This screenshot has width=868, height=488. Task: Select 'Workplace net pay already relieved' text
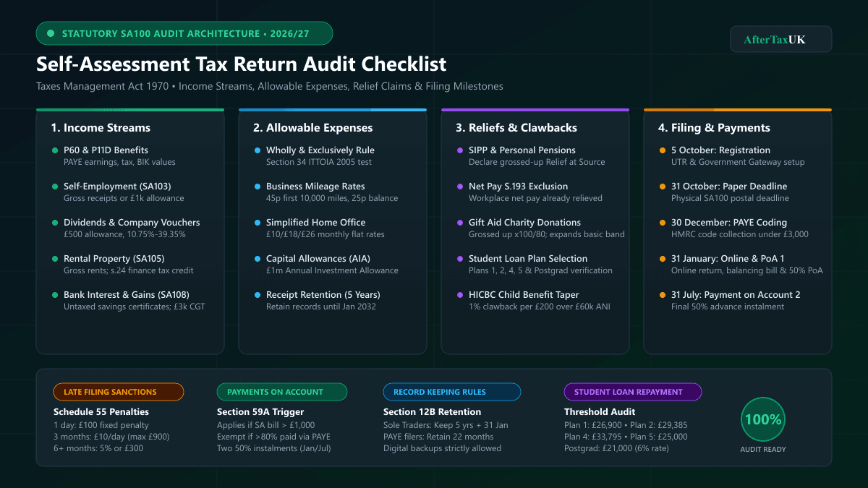click(x=535, y=198)
